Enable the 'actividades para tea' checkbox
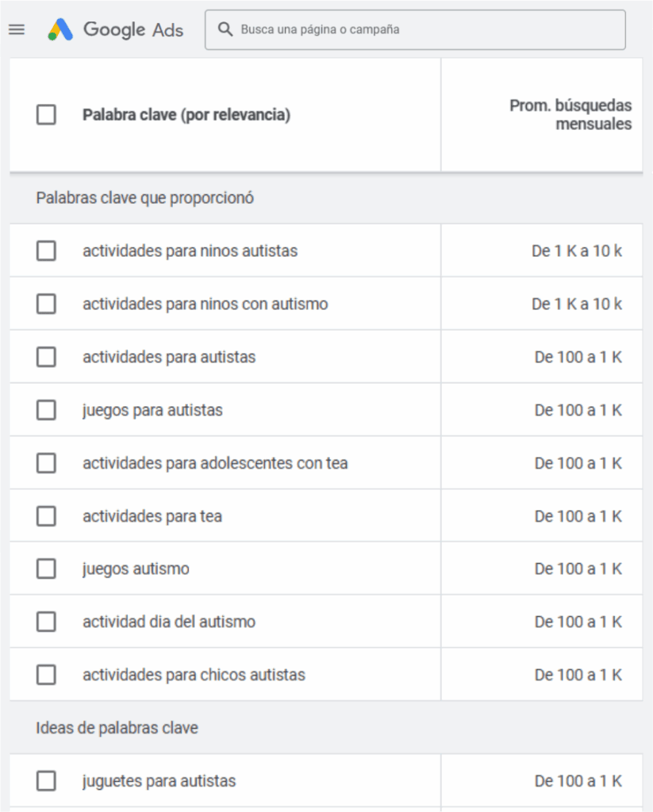This screenshot has height=812, width=653. point(46,516)
